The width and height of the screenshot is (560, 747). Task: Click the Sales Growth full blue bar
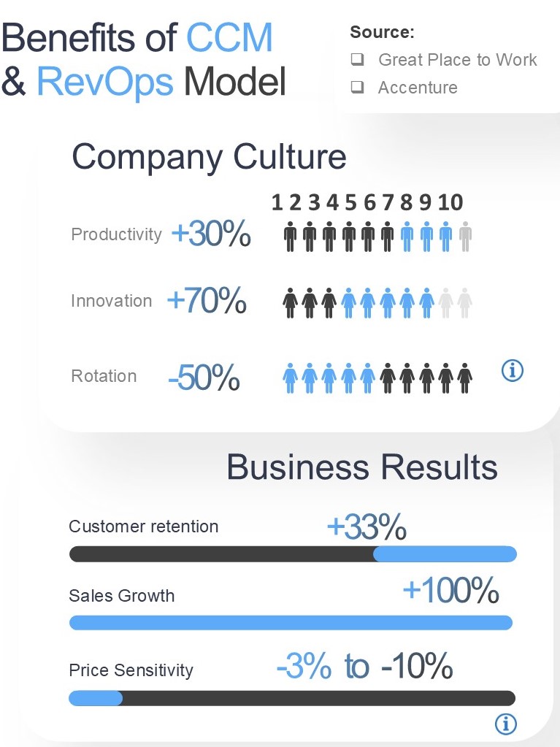291,623
